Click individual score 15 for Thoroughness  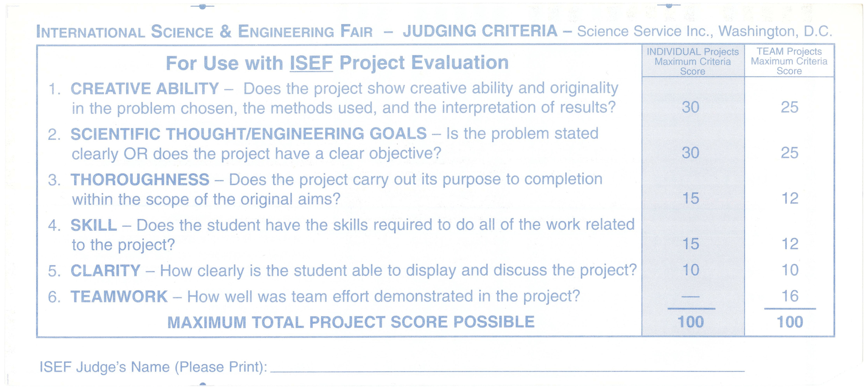[691, 198]
